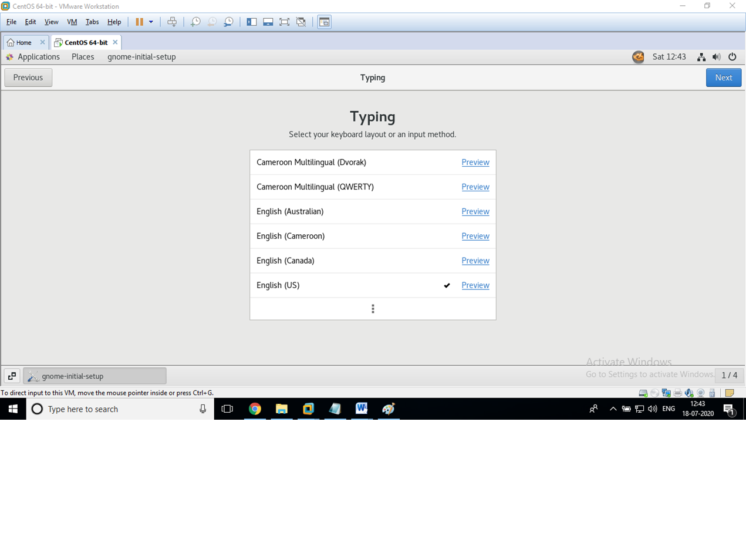The width and height of the screenshot is (746, 560).
Task: Click the printer device status icon
Action: click(678, 393)
